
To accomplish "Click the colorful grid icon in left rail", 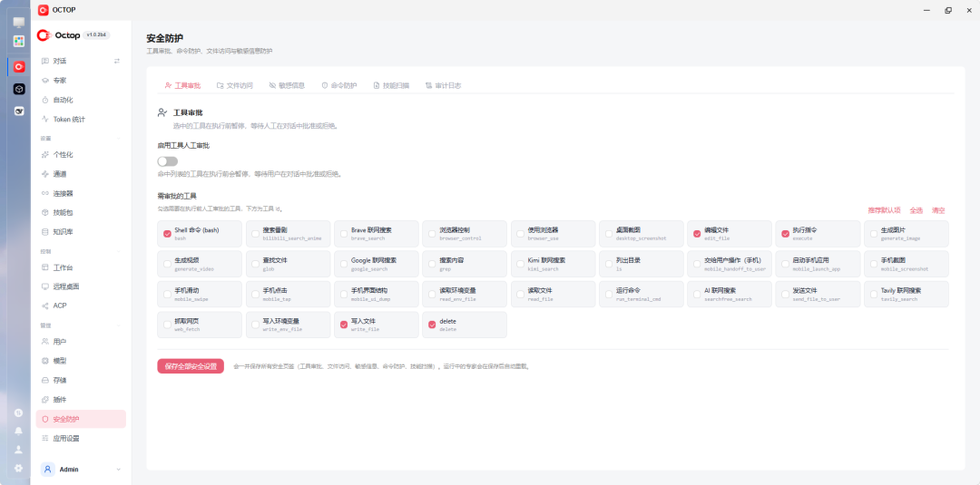I will pyautogui.click(x=19, y=41).
